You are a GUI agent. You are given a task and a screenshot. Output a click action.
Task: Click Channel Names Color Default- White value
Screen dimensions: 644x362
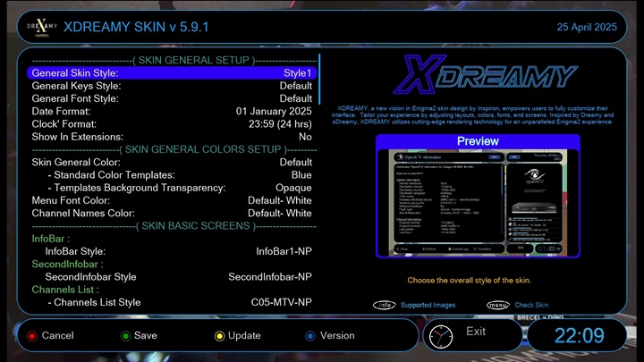[x=280, y=213]
